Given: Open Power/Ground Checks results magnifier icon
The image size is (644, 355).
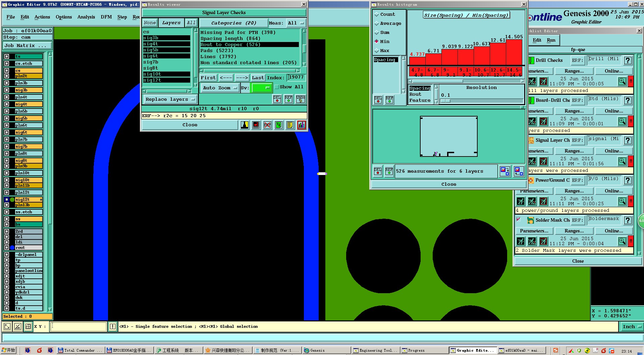Looking at the screenshot, I should coord(622,201).
